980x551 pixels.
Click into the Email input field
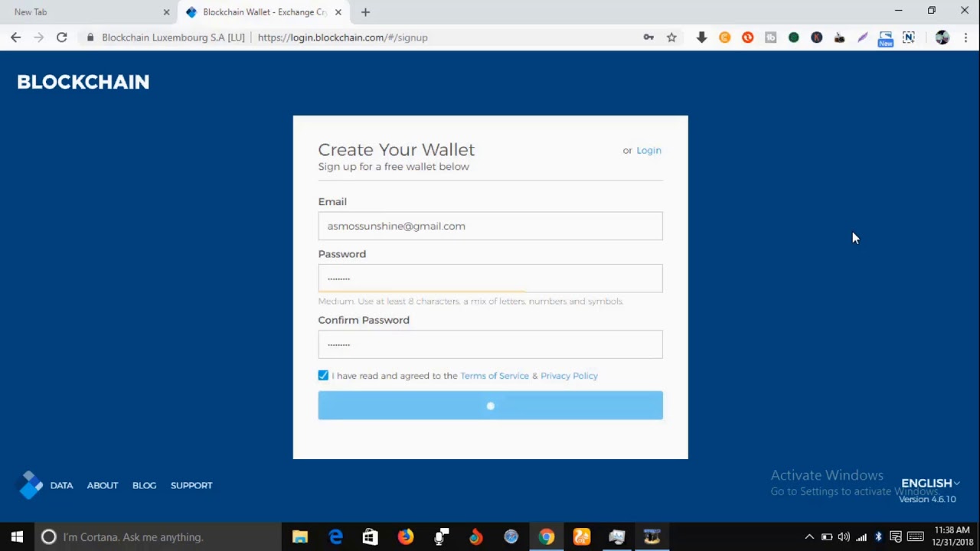[x=490, y=226]
